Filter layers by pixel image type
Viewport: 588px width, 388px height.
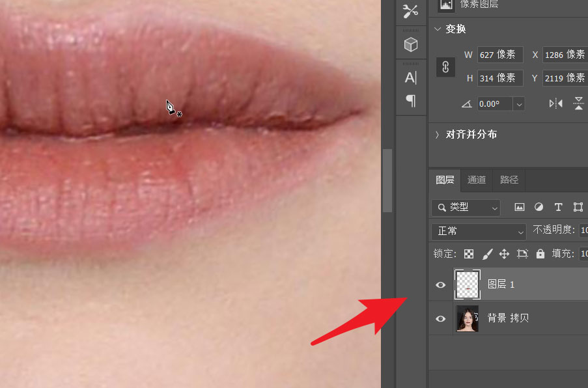click(x=520, y=207)
